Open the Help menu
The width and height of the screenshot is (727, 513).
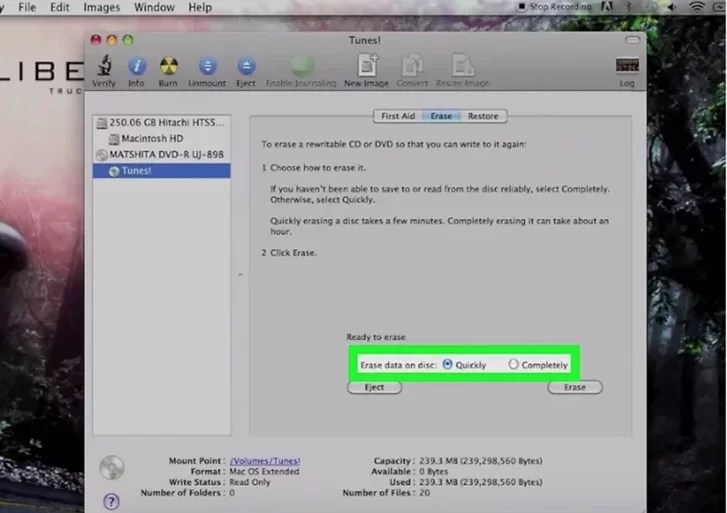tap(200, 7)
